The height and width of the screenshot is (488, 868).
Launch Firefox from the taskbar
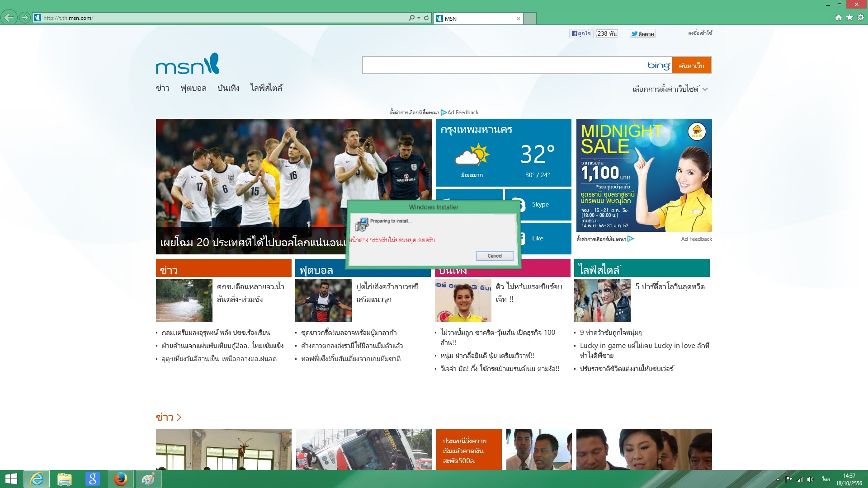pos(120,479)
